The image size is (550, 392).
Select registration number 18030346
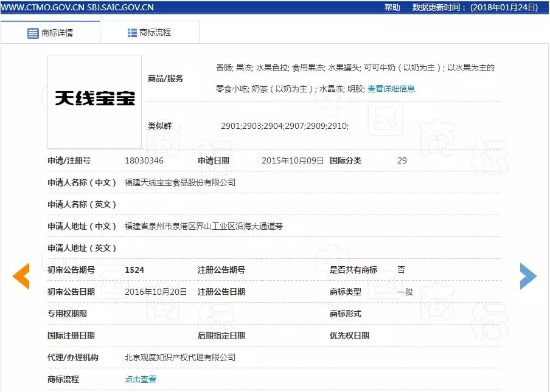point(144,160)
